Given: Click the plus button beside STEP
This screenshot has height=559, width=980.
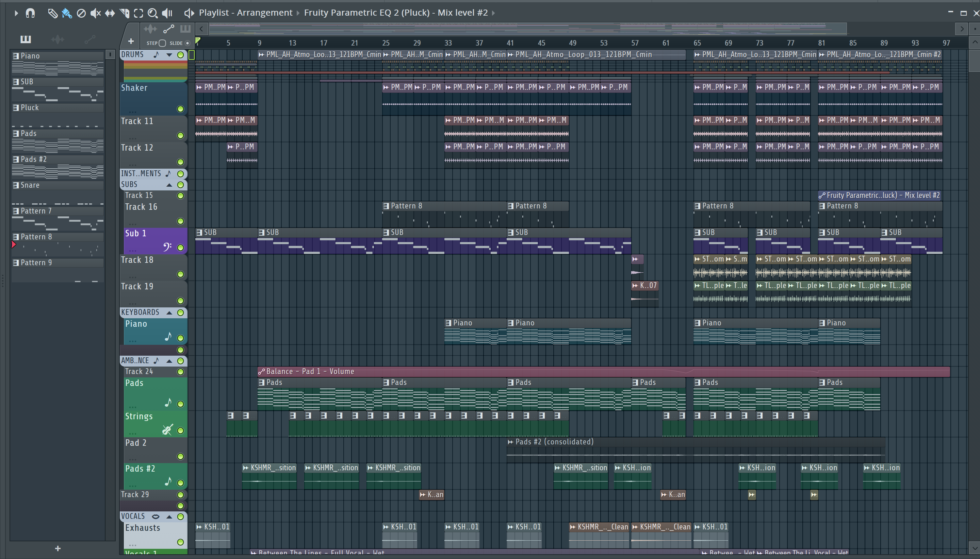Looking at the screenshot, I should coord(131,41).
